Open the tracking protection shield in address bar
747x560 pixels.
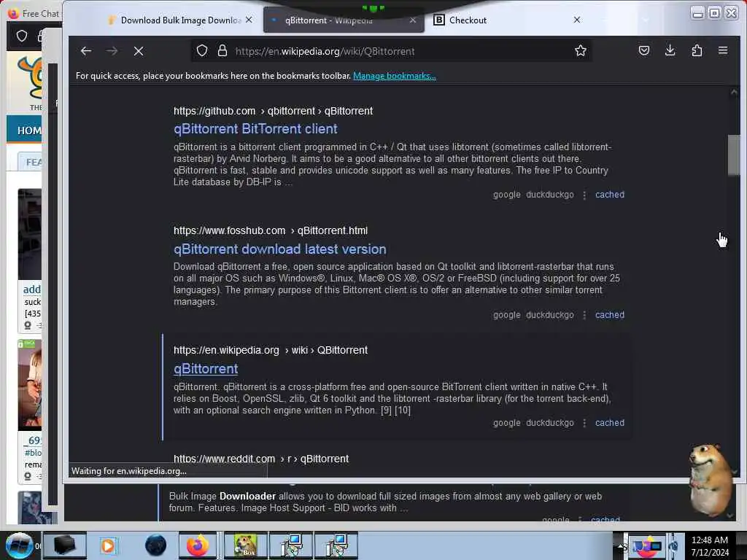(202, 50)
